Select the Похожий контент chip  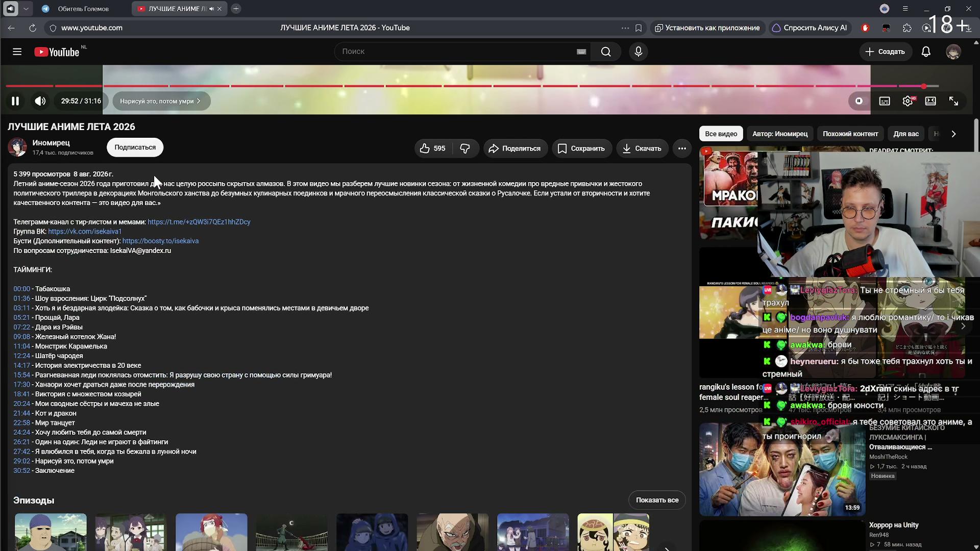click(x=850, y=134)
